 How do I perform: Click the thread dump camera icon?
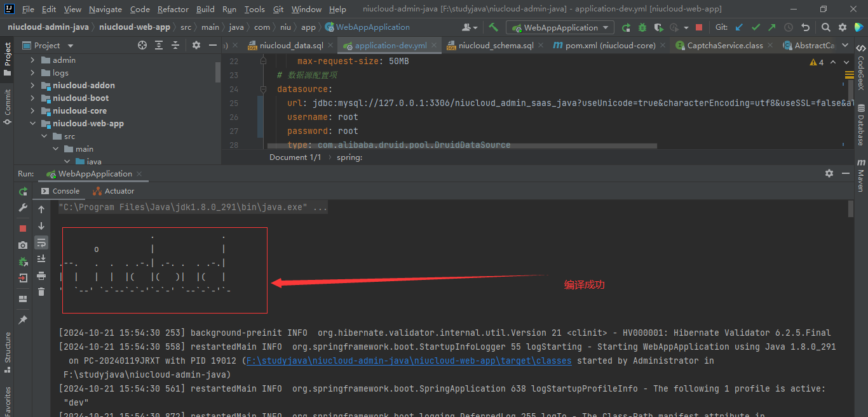(23, 245)
